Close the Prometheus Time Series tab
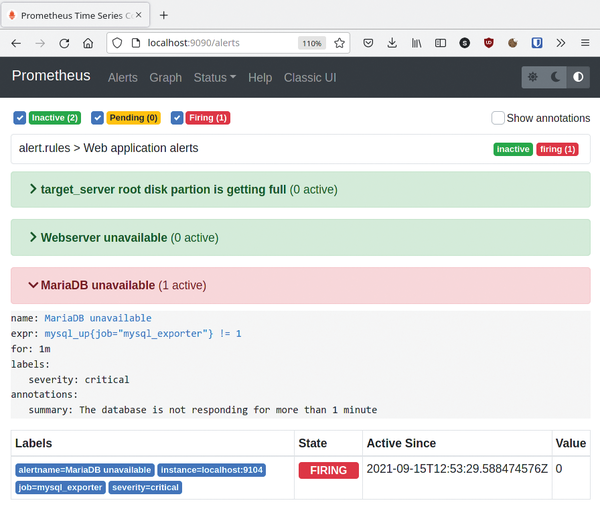Image resolution: width=600 pixels, height=519 pixels. click(139, 15)
